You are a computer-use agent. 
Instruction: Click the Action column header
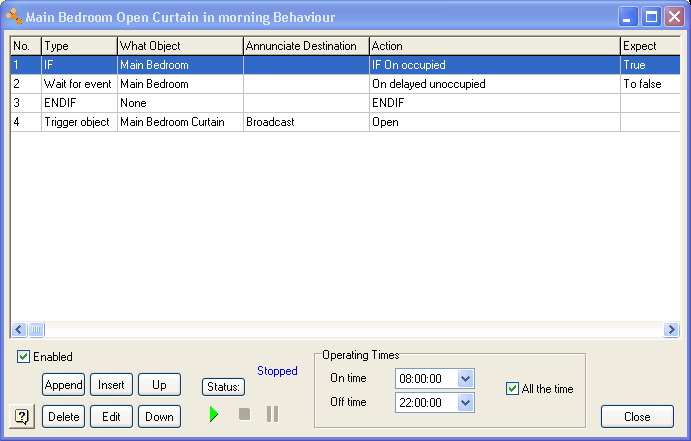[x=494, y=46]
